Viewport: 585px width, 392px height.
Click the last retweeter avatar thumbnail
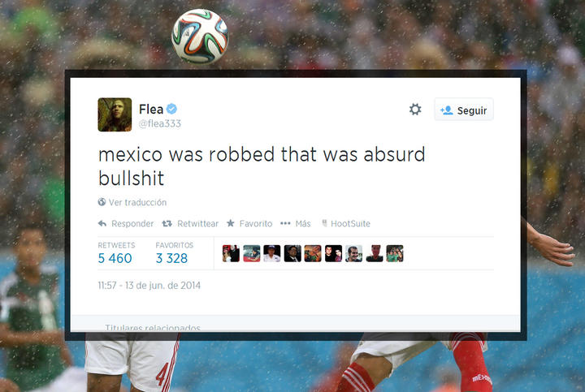(395, 253)
